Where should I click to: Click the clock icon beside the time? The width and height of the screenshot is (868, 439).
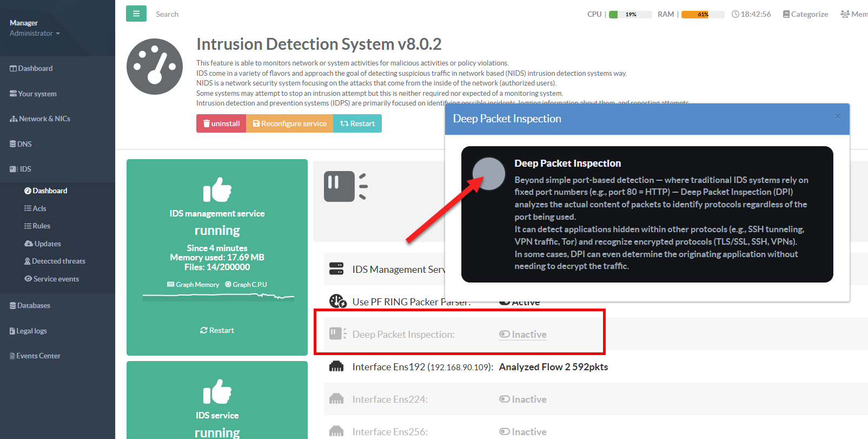point(735,14)
